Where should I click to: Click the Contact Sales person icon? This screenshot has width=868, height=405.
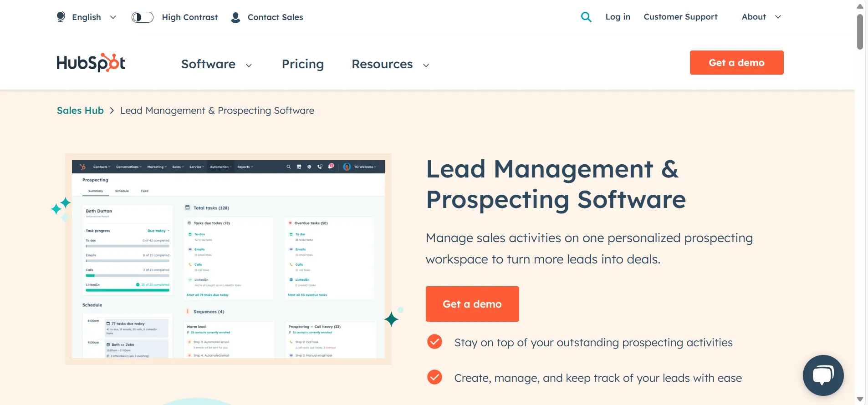[235, 17]
